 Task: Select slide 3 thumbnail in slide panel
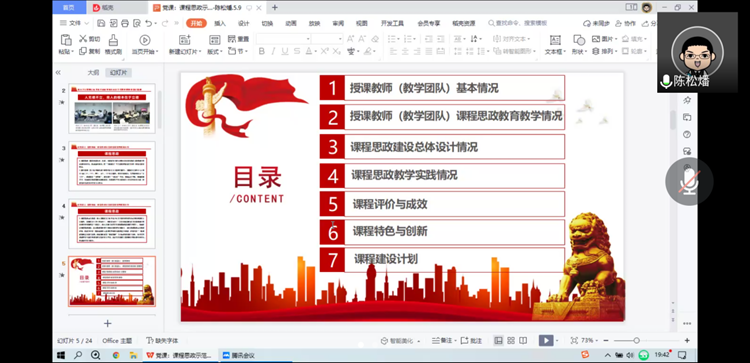[112, 166]
